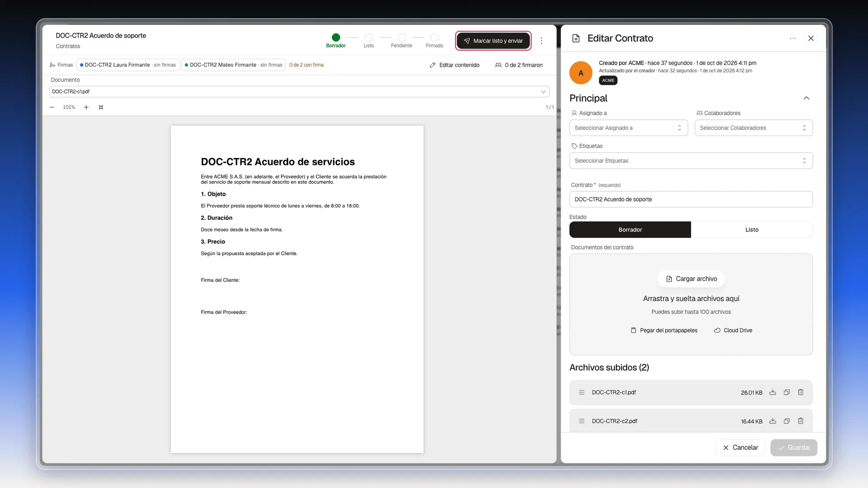Image resolution: width=868 pixels, height=488 pixels.
Task: Download DOC-CTR2-c2.pdf file
Action: pyautogui.click(x=773, y=421)
